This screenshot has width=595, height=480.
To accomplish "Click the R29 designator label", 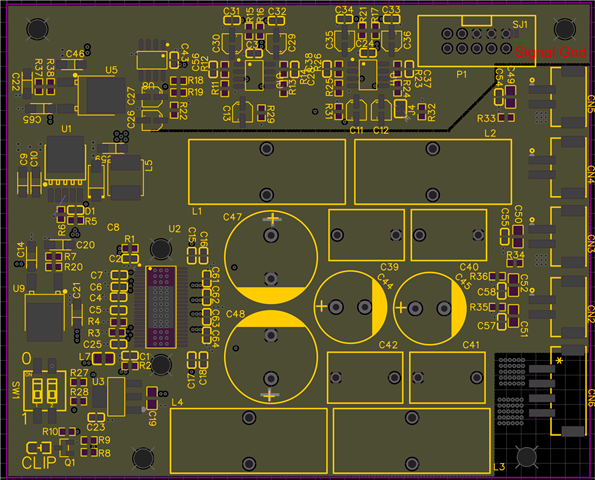I will pyautogui.click(x=271, y=114).
